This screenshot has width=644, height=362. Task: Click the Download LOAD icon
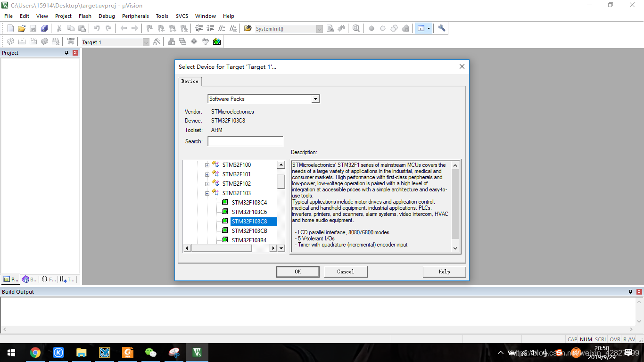click(71, 41)
